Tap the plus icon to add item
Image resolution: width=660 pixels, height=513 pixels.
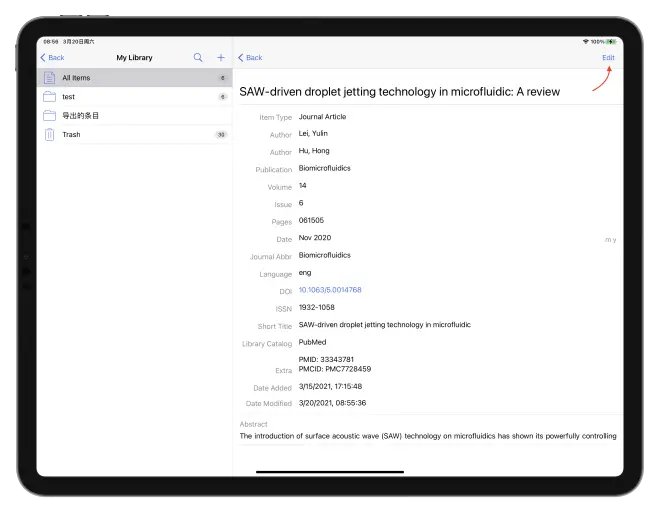pos(221,58)
